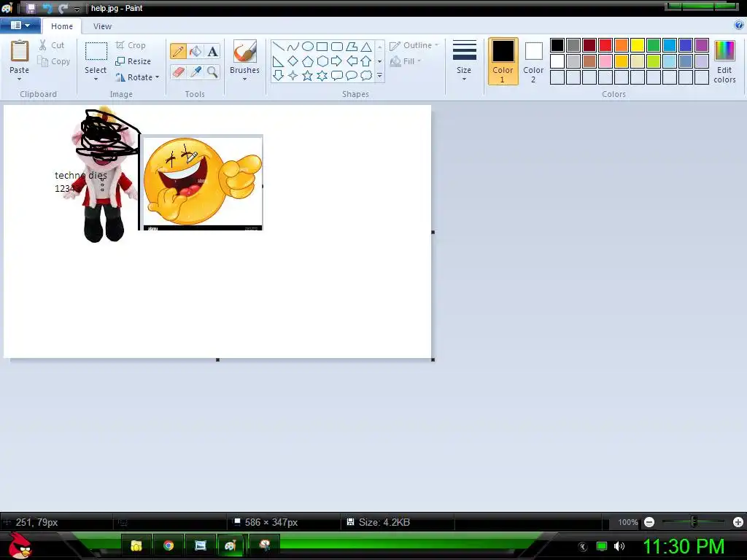Choose the Rounded rectangular callout shape
Screen dimensions: 747x560
point(337,75)
